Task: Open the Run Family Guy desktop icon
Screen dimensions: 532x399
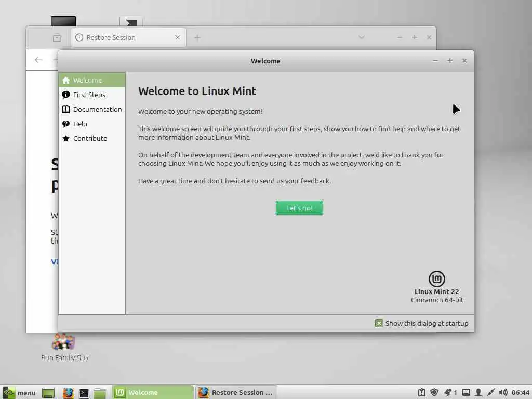Action: click(x=64, y=347)
